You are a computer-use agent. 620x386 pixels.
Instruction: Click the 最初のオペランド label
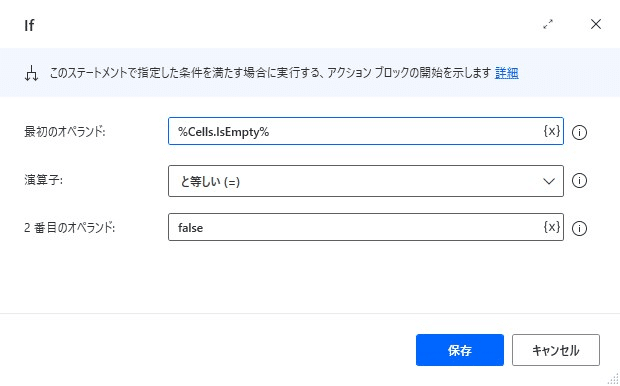pos(65,132)
